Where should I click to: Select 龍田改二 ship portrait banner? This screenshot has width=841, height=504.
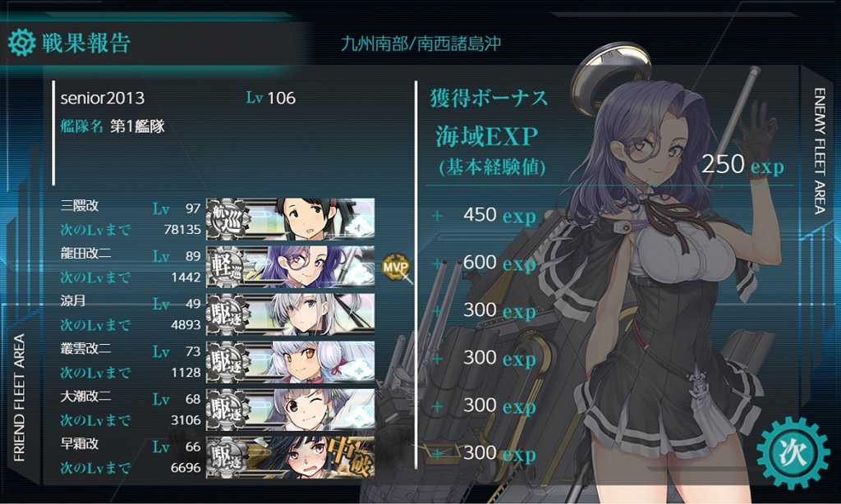pos(291,267)
